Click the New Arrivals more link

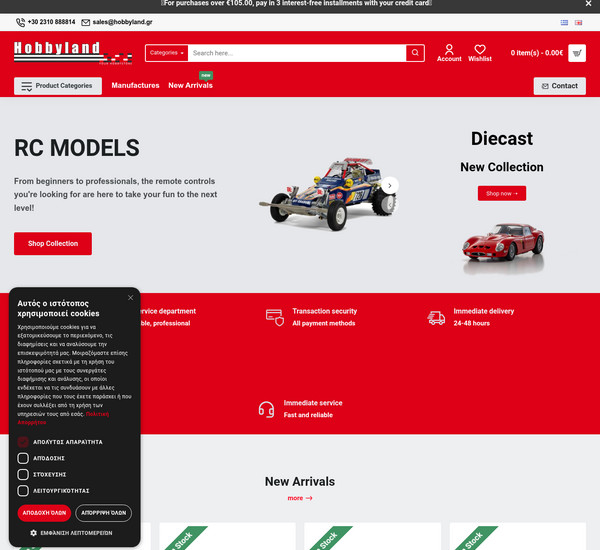click(x=300, y=498)
